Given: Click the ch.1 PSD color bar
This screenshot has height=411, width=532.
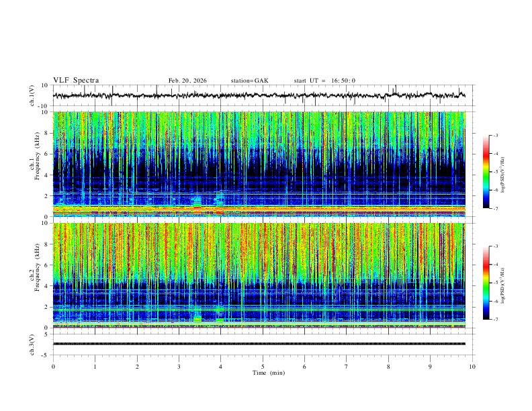Looking at the screenshot, I should [486, 172].
